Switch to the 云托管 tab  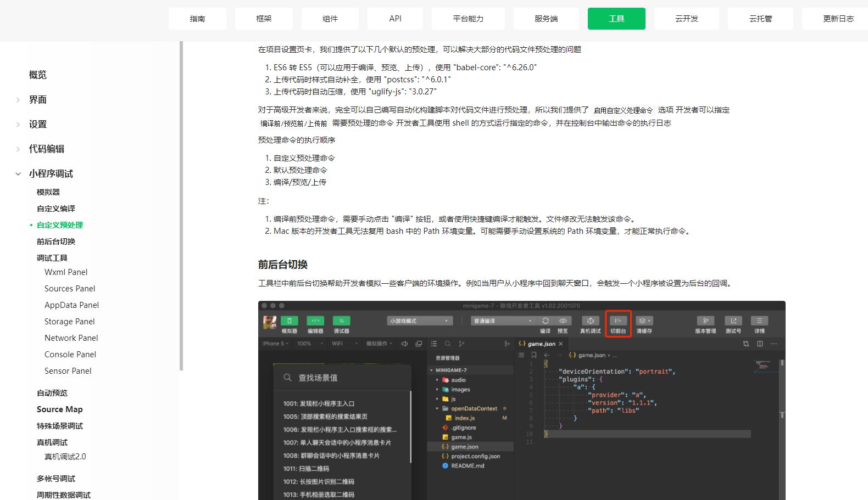(x=760, y=19)
